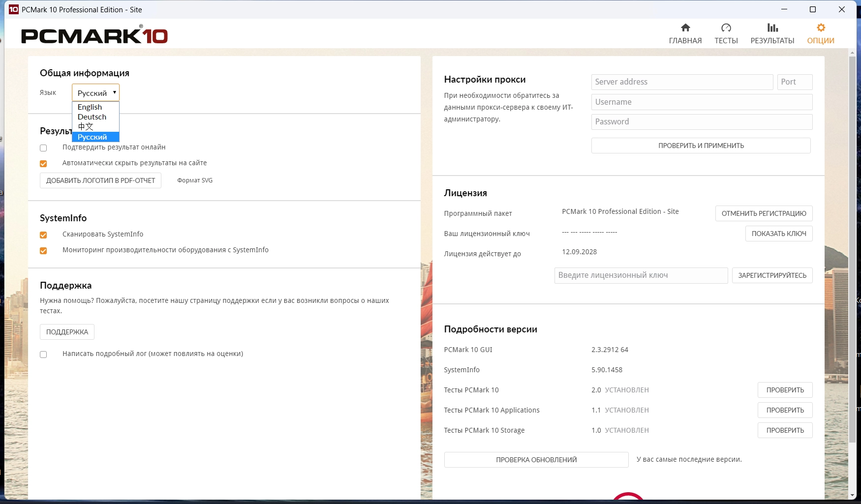Open the ОПЦИИ tab label
861x504 pixels.
pos(821,41)
